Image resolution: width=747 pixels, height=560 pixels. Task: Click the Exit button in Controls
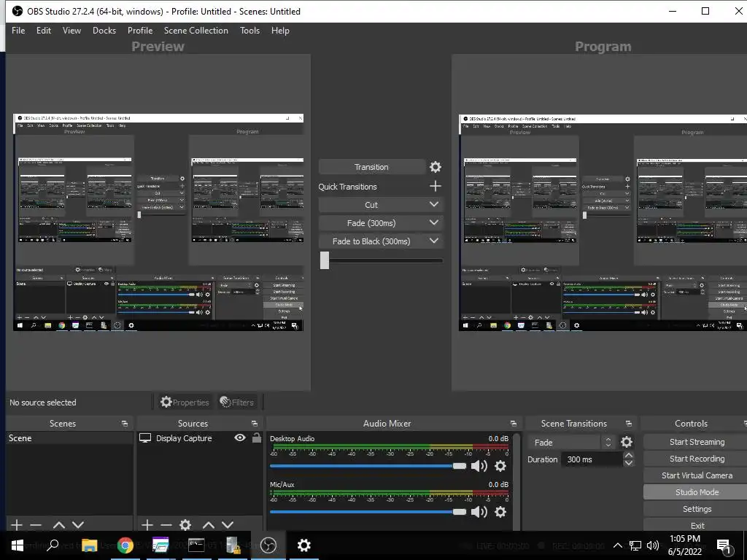[x=697, y=525]
